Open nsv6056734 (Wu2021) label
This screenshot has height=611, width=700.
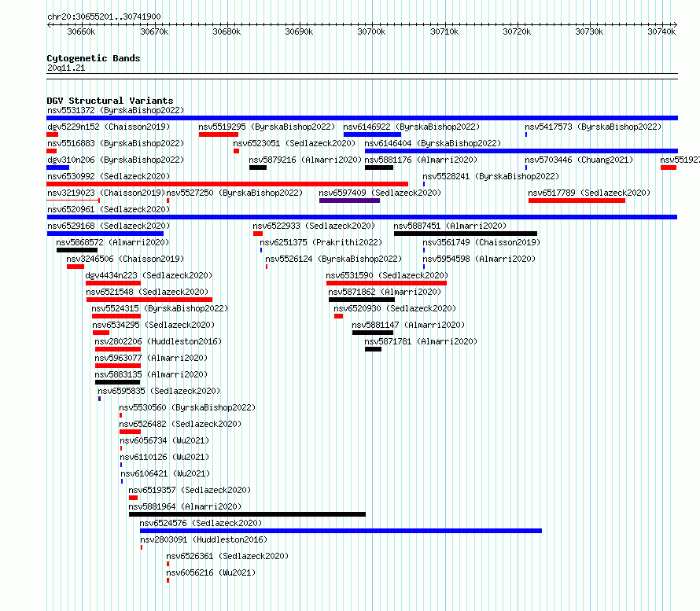coord(164,440)
